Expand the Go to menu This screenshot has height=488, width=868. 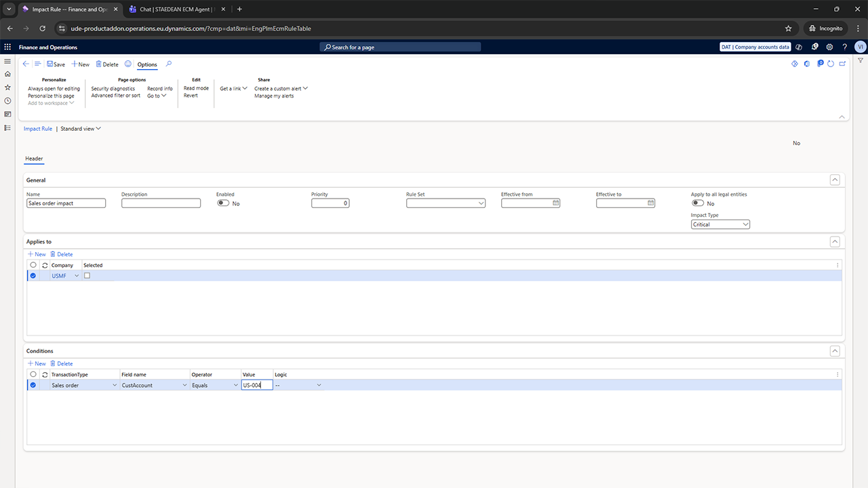click(x=157, y=96)
